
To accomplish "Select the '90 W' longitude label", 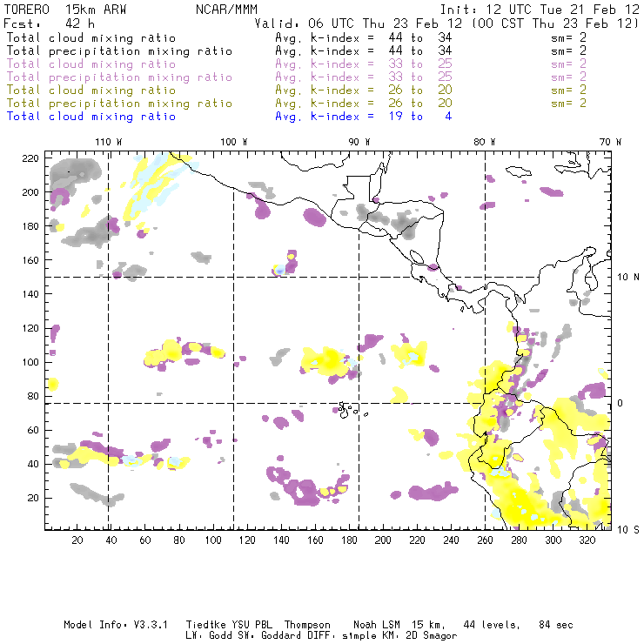I will (x=359, y=142).
